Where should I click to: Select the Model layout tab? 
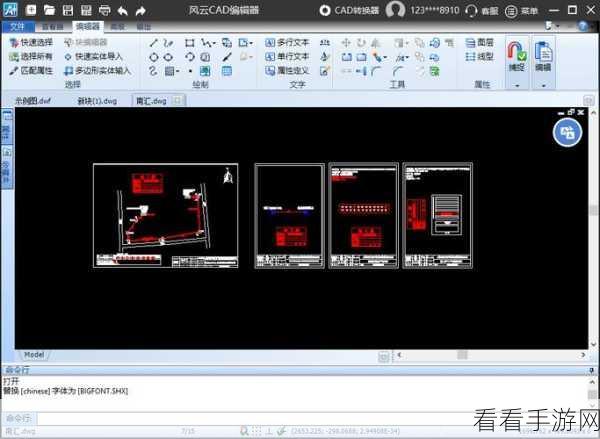pyautogui.click(x=34, y=355)
